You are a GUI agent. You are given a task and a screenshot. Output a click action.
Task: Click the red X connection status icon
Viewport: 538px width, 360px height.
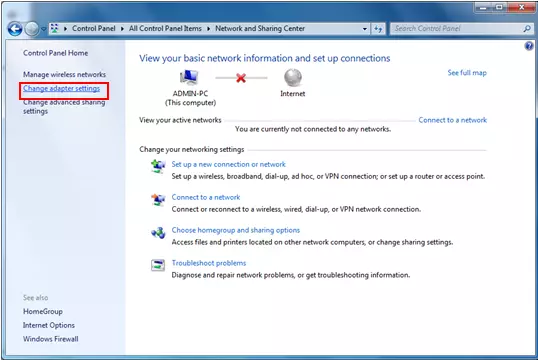(241, 78)
